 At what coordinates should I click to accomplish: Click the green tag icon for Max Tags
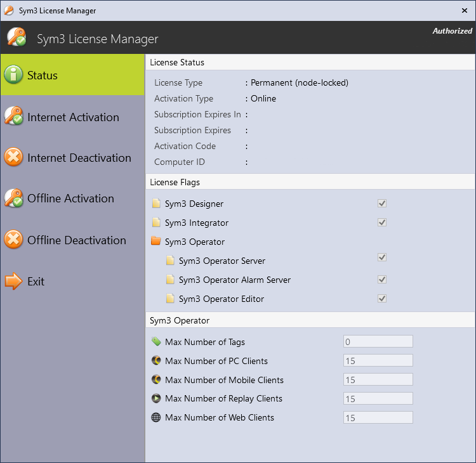pos(156,341)
